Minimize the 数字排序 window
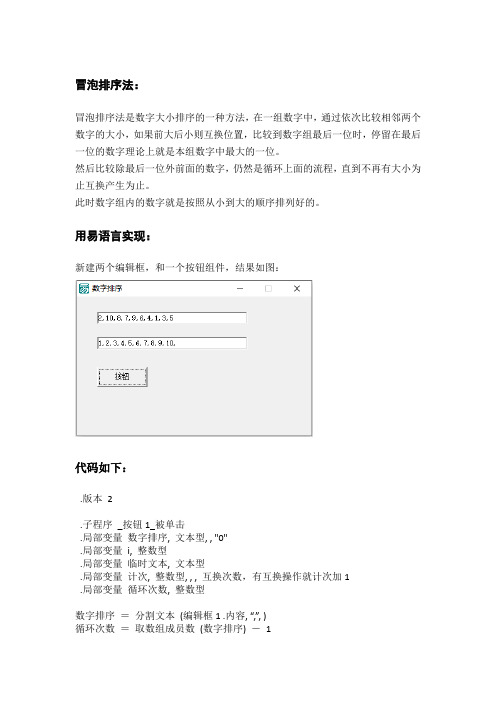The height and width of the screenshot is (702, 496). point(240,288)
